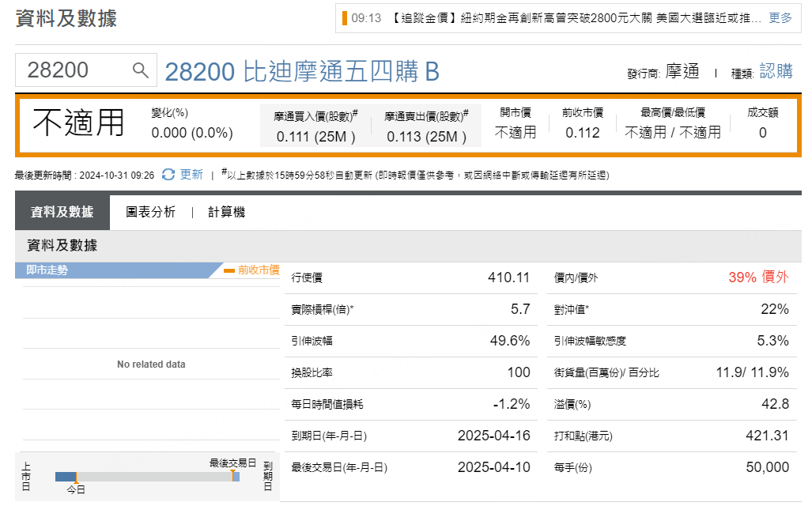Click the 引伸波幅 value 49.6%
This screenshot has height=506, width=812.
(x=510, y=341)
